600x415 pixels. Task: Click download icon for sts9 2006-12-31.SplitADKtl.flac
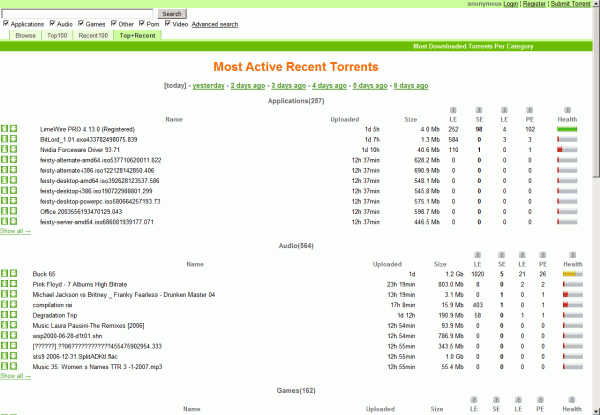point(13,356)
